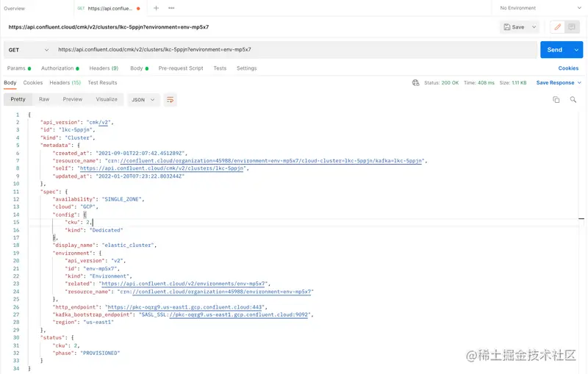Click the network globe icon near Status
588x374 pixels.
click(x=415, y=83)
